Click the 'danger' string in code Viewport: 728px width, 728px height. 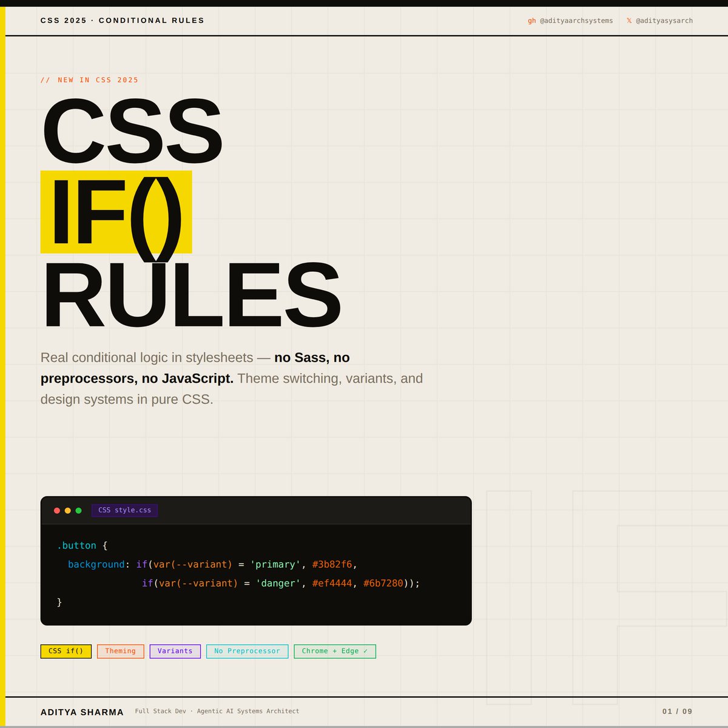tap(278, 584)
